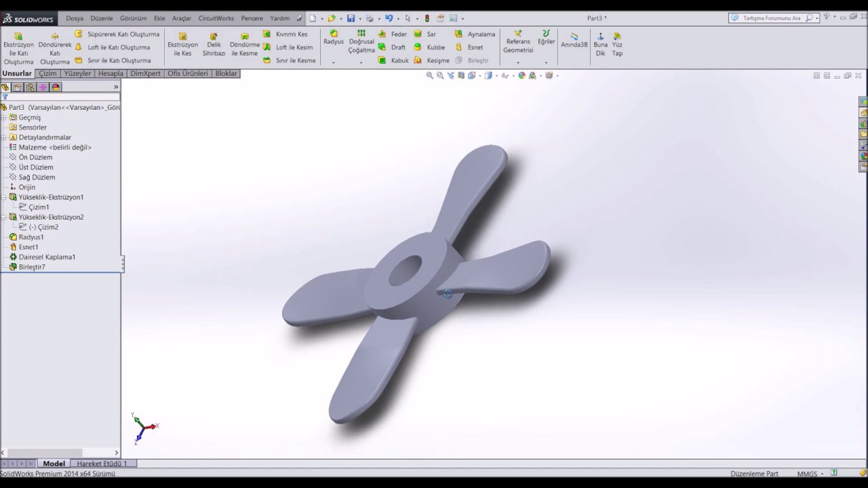
Task: Click the feature tree filter icon
Action: click(x=5, y=97)
